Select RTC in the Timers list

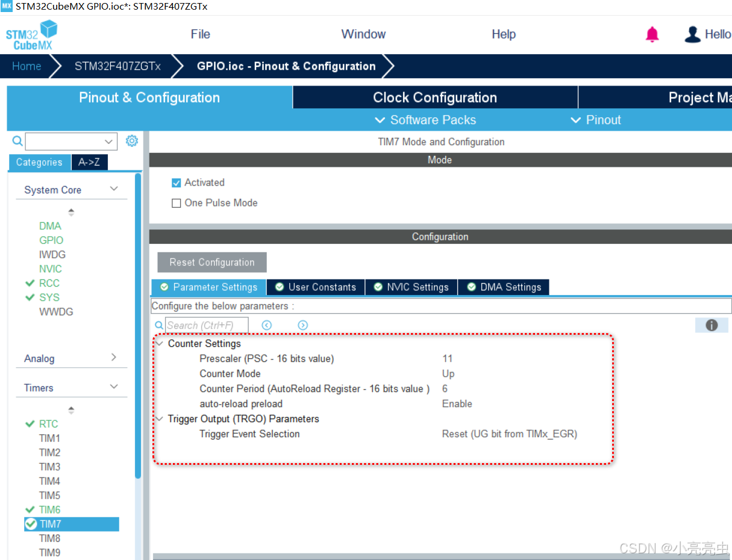coord(49,424)
